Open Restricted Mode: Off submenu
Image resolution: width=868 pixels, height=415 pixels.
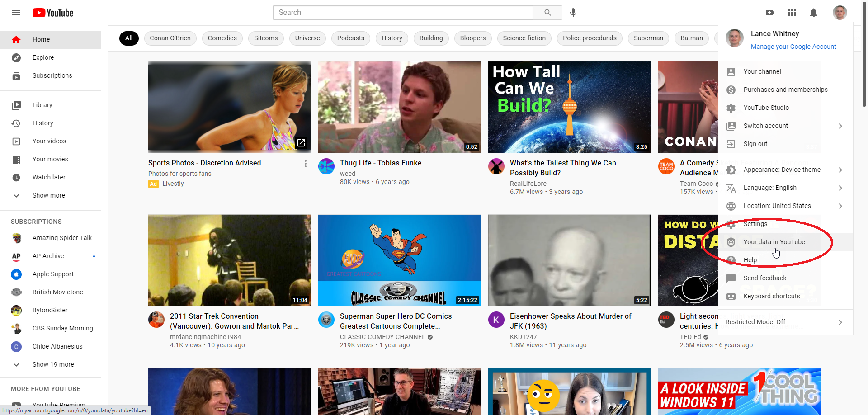coord(786,322)
